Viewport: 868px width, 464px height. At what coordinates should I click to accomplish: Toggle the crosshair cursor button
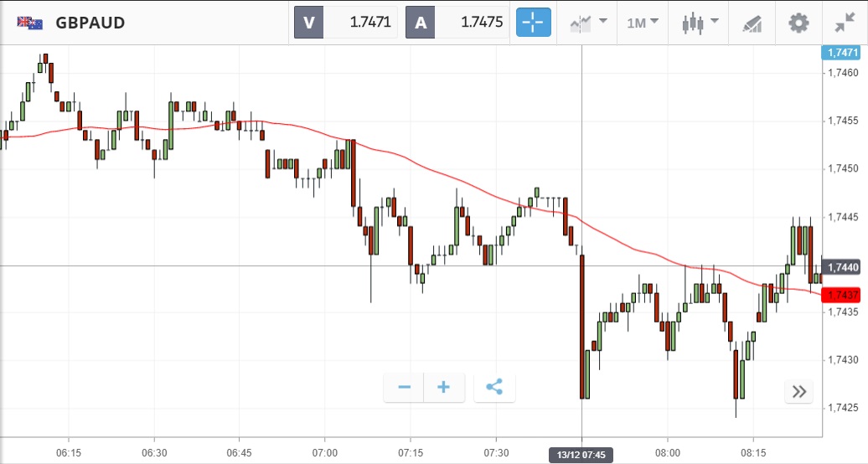pos(534,23)
